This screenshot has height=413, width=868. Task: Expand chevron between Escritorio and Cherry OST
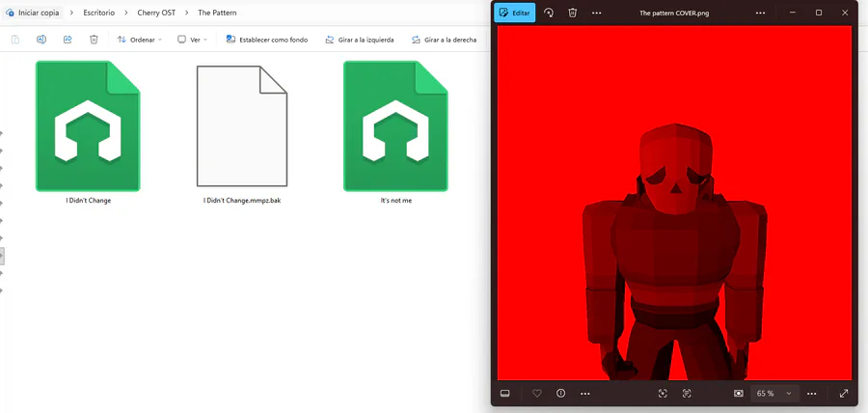[x=126, y=13]
